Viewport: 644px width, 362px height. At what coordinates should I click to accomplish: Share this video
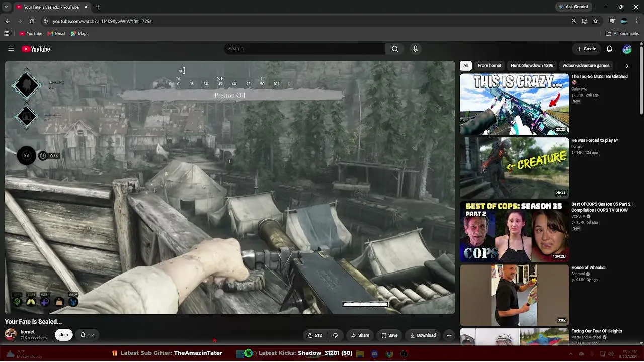(x=360, y=335)
